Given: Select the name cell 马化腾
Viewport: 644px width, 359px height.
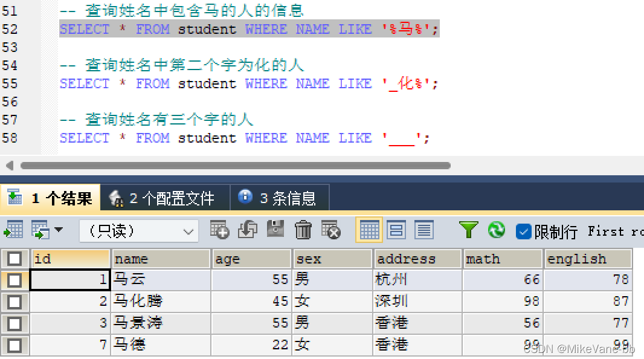Looking at the screenshot, I should [161, 302].
